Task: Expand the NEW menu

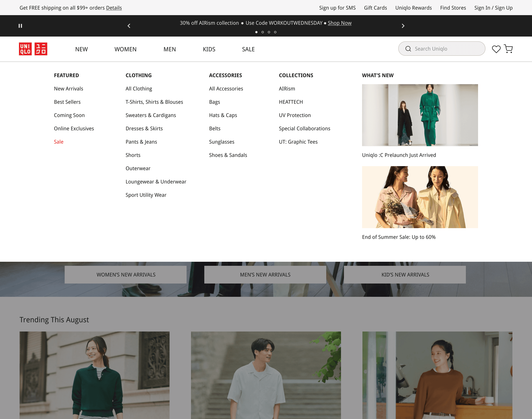Action: [81, 49]
